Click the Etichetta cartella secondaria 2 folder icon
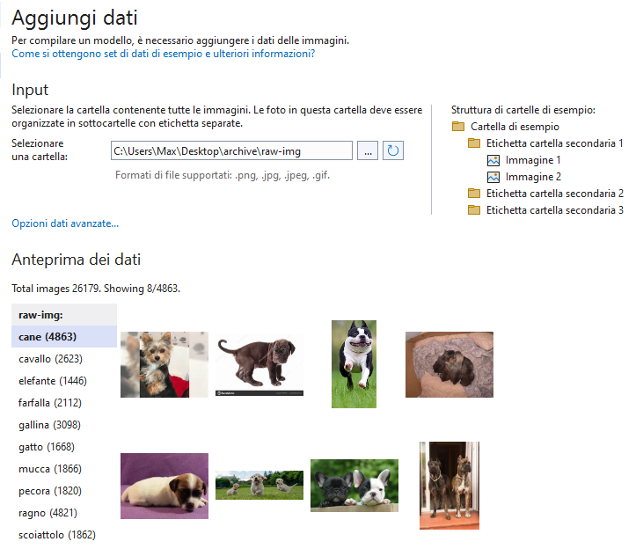This screenshot has width=644, height=550. (475, 194)
